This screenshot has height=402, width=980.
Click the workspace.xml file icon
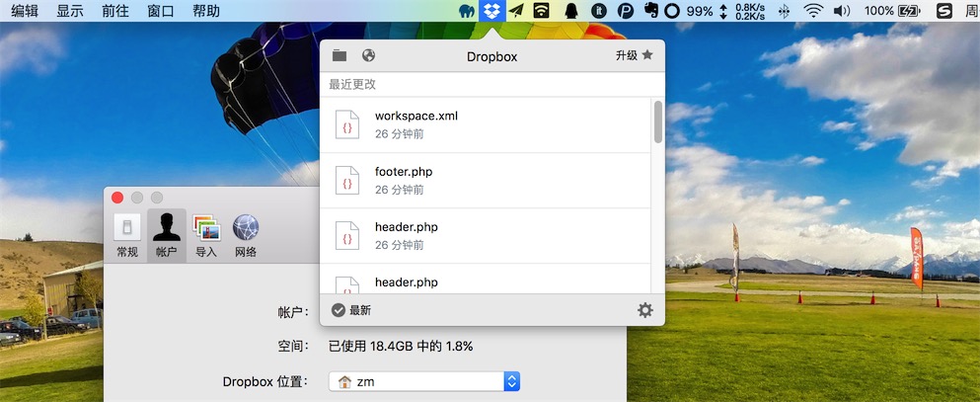click(x=347, y=124)
